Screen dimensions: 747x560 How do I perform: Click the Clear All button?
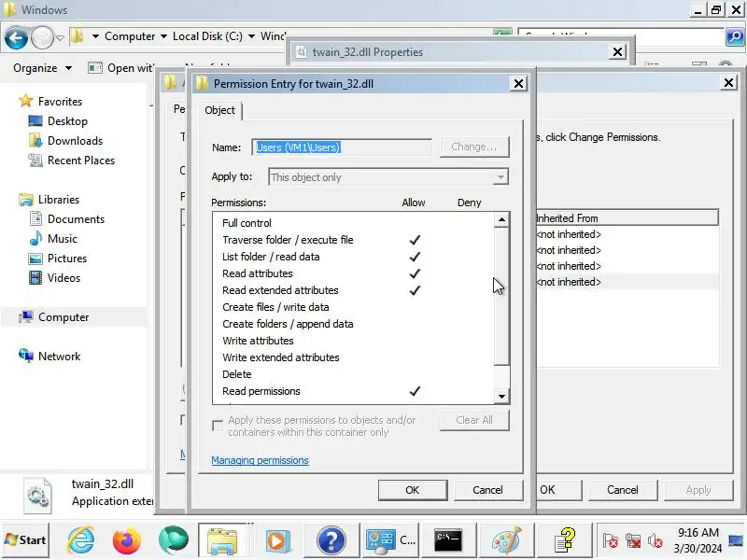(474, 420)
